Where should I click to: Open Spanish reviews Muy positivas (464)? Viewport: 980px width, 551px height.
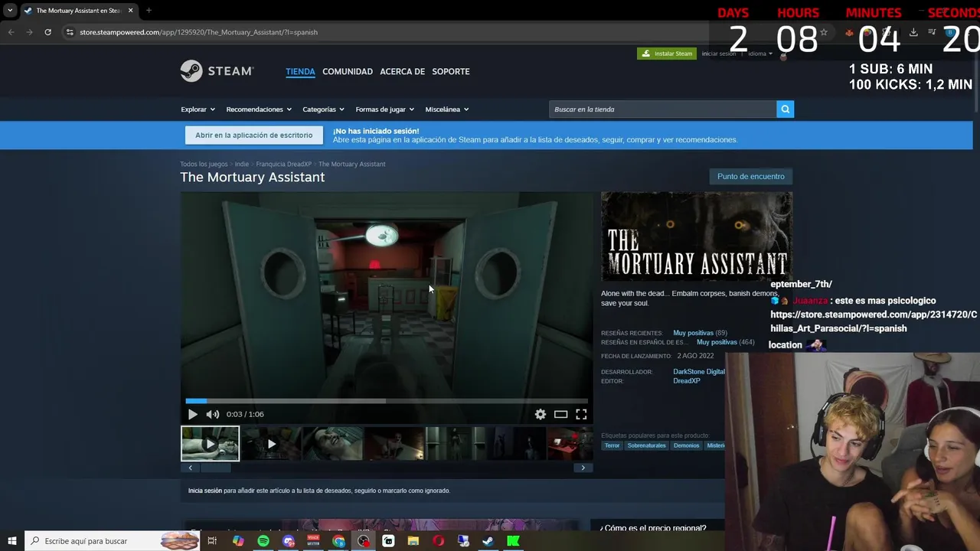click(725, 342)
